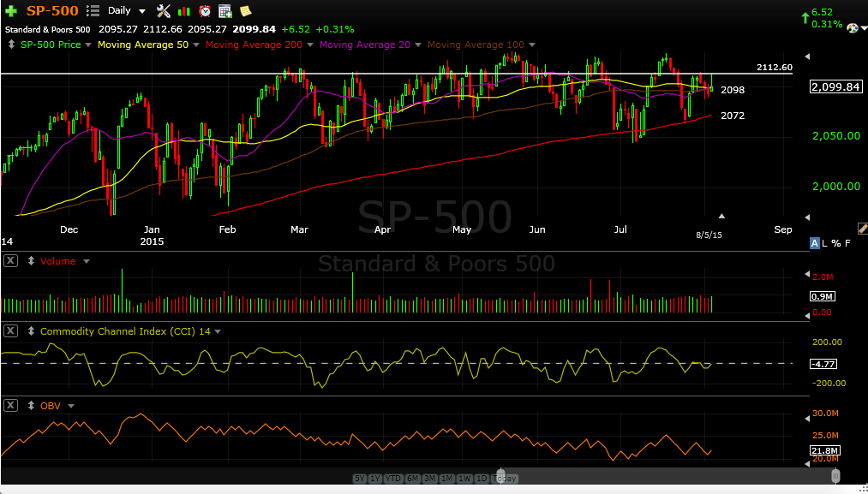This screenshot has height=494, width=868.
Task: Click the reorder arrows next to OBV
Action: point(32,406)
